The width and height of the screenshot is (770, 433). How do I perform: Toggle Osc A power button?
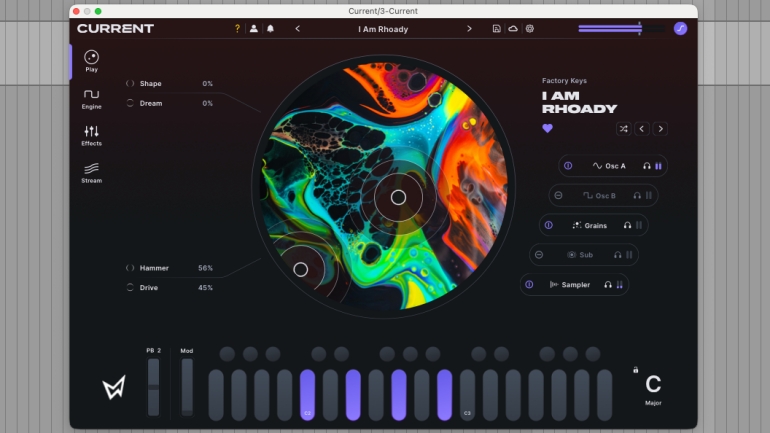568,166
